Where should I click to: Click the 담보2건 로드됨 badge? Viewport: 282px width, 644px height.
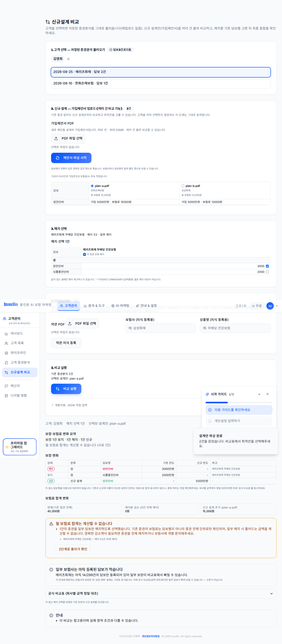(x=120, y=50)
